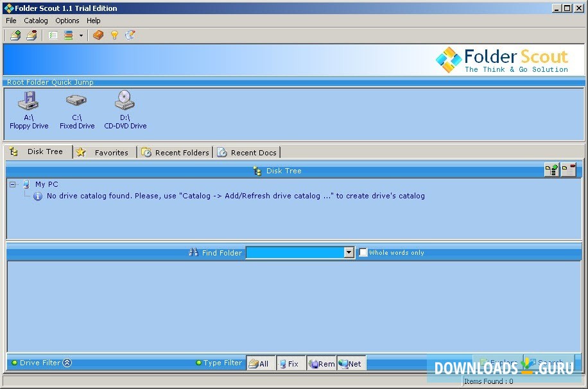Switch to the Favorites tab

tap(105, 152)
